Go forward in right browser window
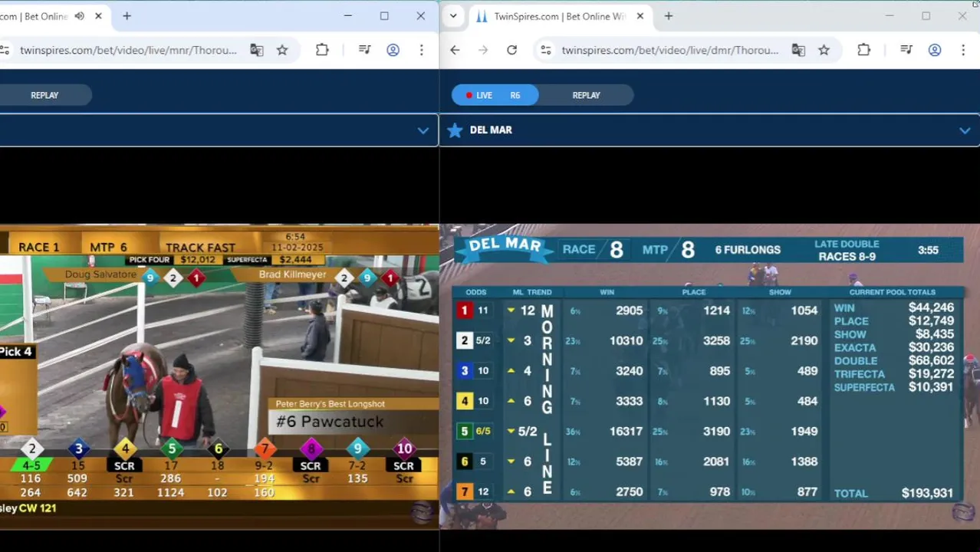The width and height of the screenshot is (980, 552). [483, 50]
